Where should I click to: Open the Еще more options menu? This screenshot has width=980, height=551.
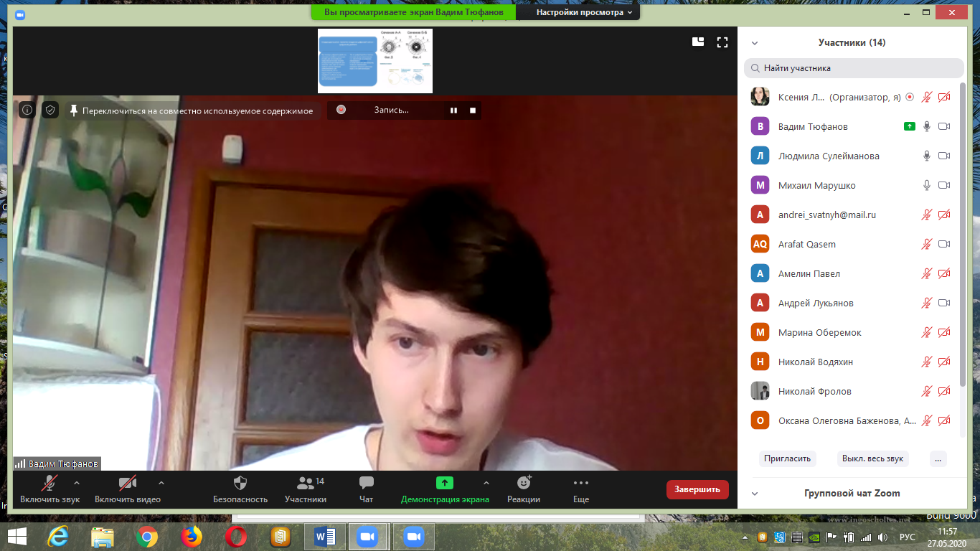point(581,489)
